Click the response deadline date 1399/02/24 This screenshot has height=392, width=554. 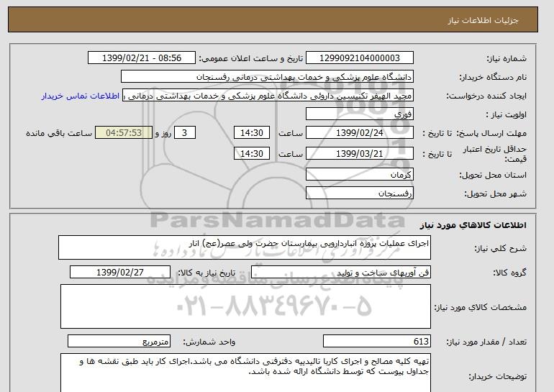pos(359,133)
